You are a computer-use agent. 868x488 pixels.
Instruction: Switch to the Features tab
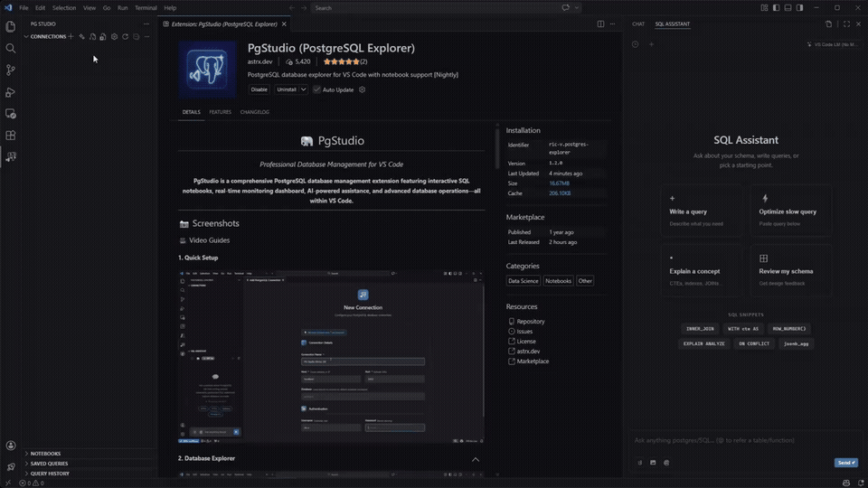[x=221, y=112]
